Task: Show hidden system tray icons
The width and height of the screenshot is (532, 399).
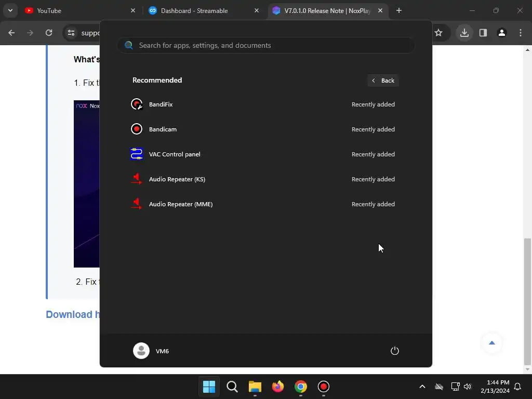Action: pos(422,387)
